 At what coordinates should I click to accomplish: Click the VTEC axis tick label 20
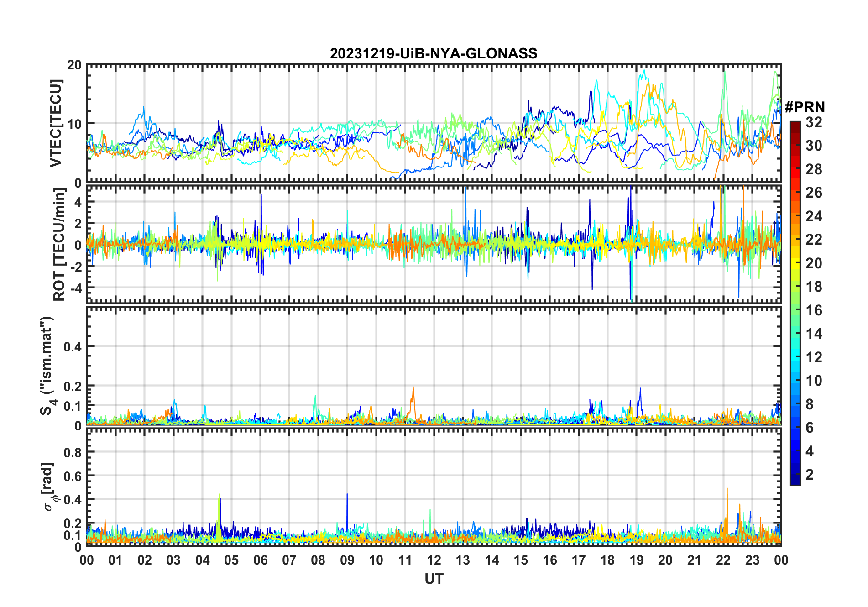74,65
